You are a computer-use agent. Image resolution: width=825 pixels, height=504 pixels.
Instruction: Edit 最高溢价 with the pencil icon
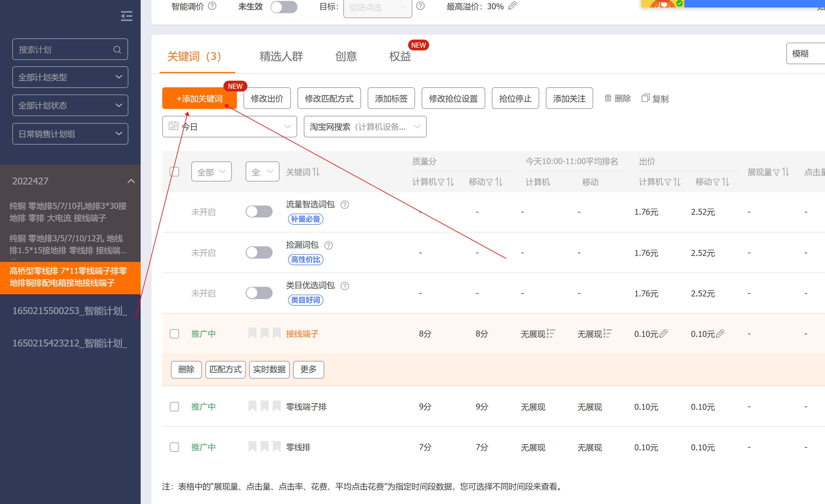pos(512,5)
